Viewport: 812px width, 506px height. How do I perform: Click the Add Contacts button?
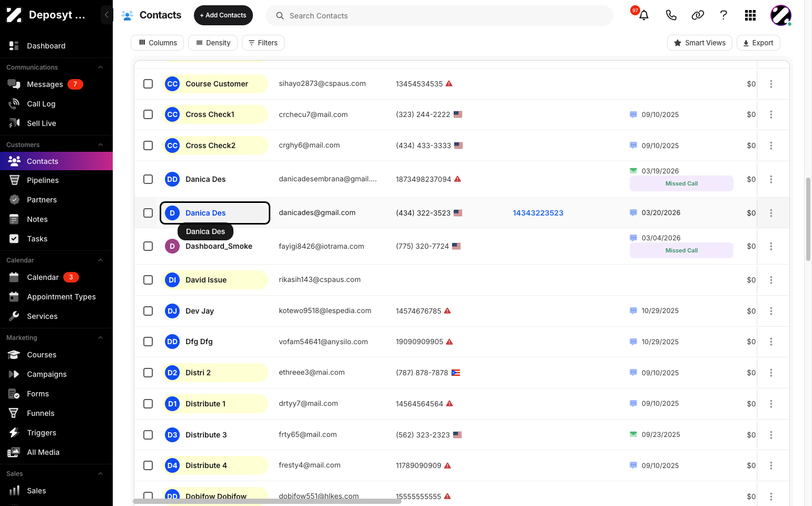pos(223,15)
